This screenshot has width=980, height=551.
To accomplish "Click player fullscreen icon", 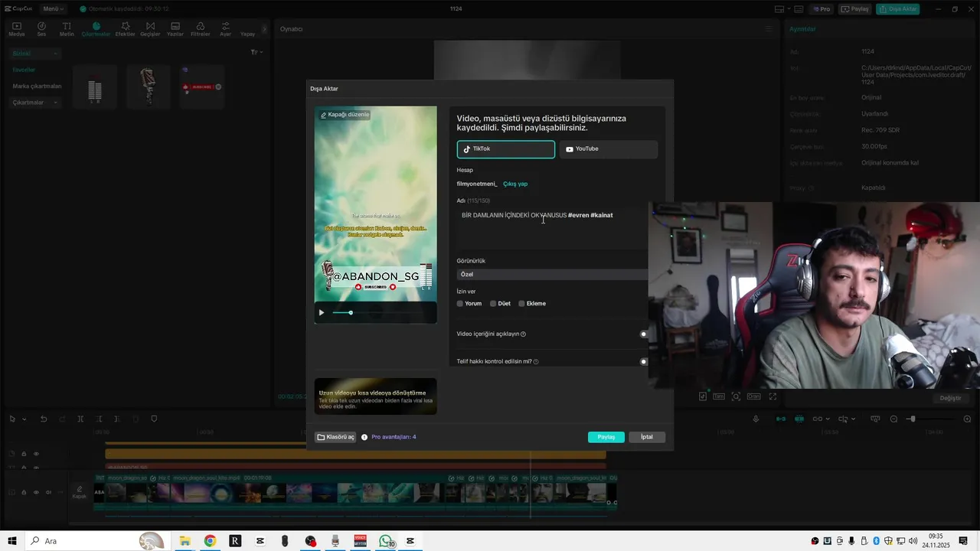I will pos(773,396).
